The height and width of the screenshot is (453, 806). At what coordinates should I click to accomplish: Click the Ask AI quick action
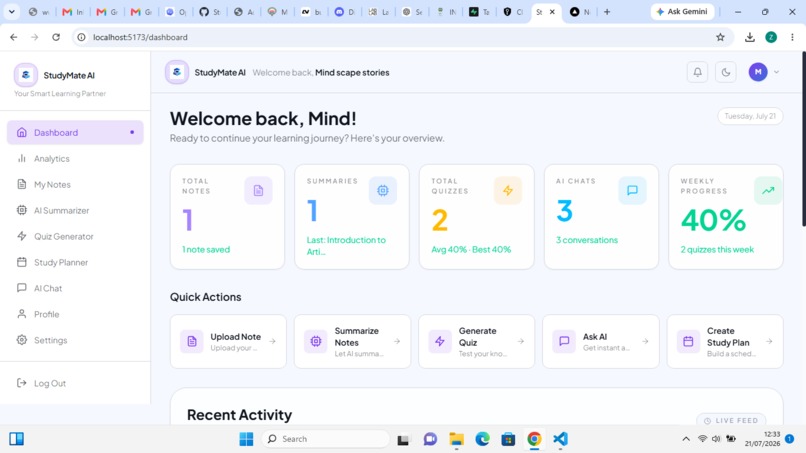(x=601, y=341)
